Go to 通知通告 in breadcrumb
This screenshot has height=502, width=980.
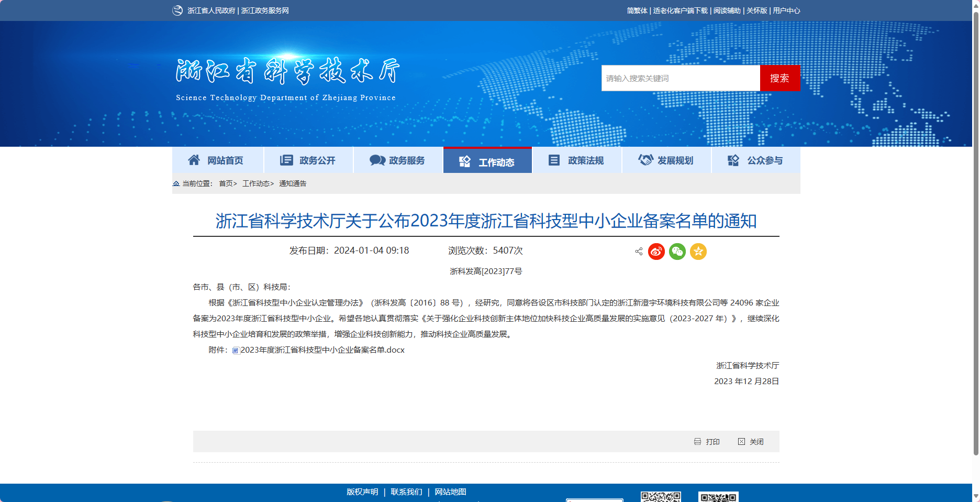(293, 183)
